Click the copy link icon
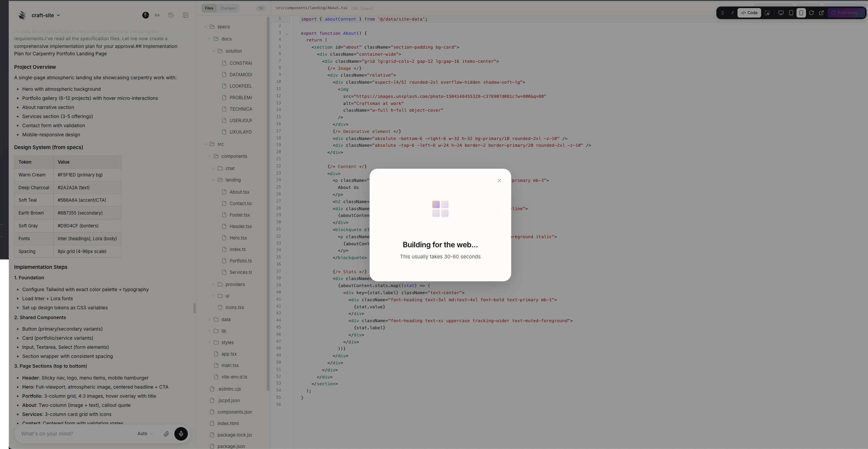The width and height of the screenshot is (868, 449). (x=157, y=15)
